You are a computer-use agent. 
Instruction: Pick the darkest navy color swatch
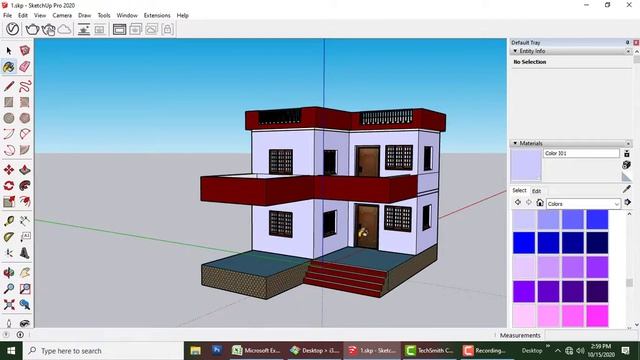(x=597, y=242)
